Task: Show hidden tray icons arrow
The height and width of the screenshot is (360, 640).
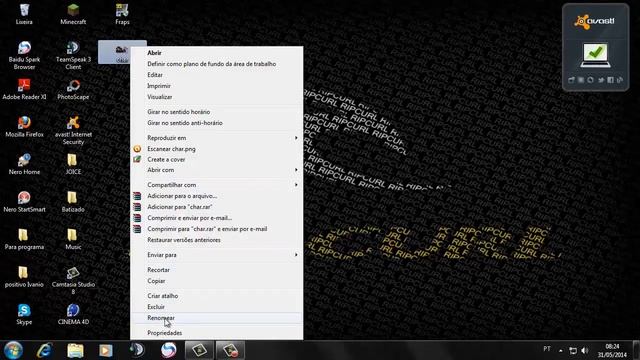Action: pyautogui.click(x=560, y=351)
